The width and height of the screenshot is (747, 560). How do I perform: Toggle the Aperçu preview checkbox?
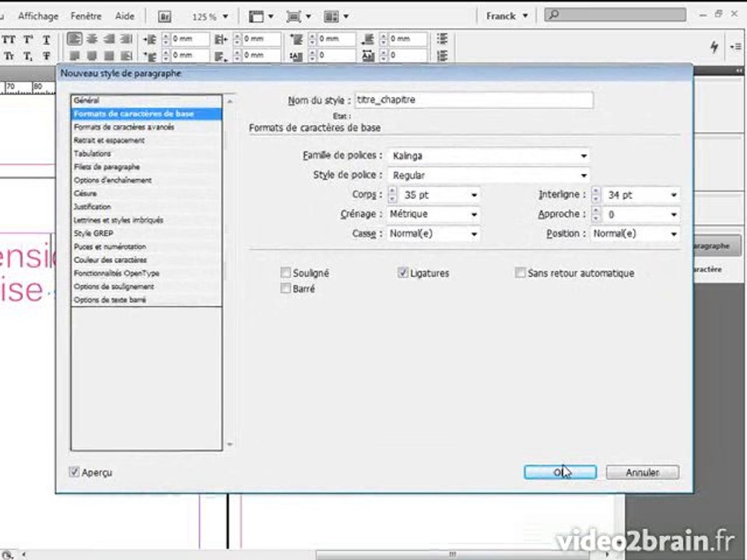74,472
